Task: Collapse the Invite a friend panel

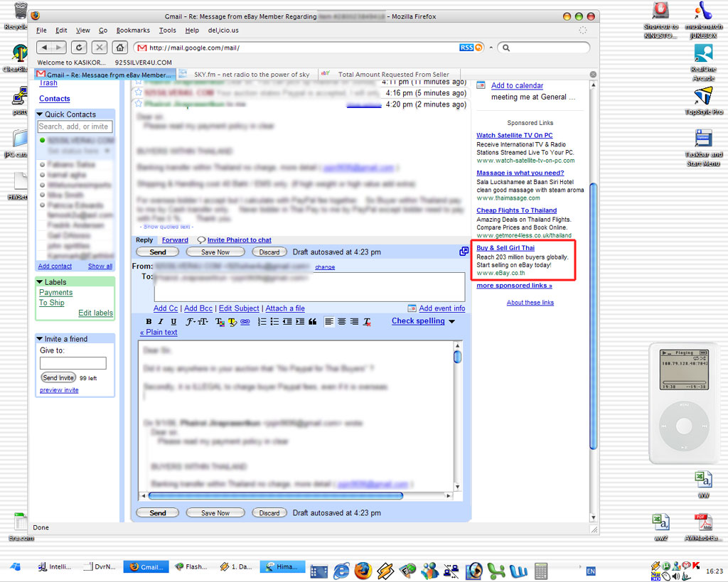Action: pyautogui.click(x=40, y=339)
